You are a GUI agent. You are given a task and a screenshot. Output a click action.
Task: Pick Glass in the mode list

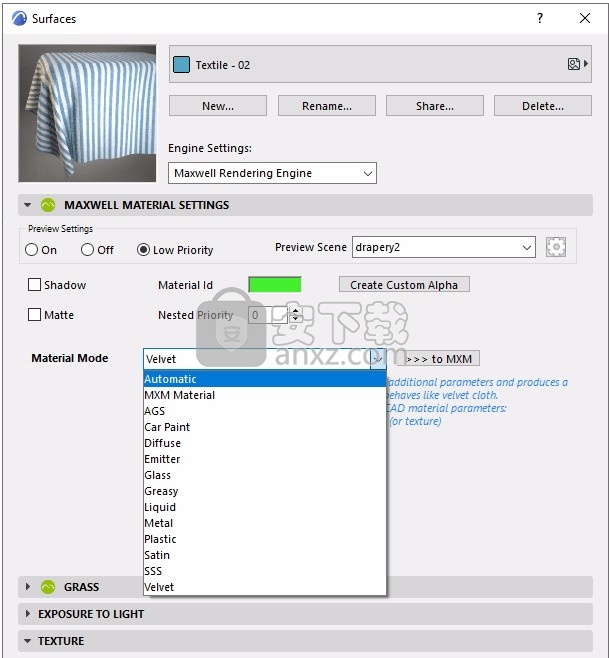264,475
